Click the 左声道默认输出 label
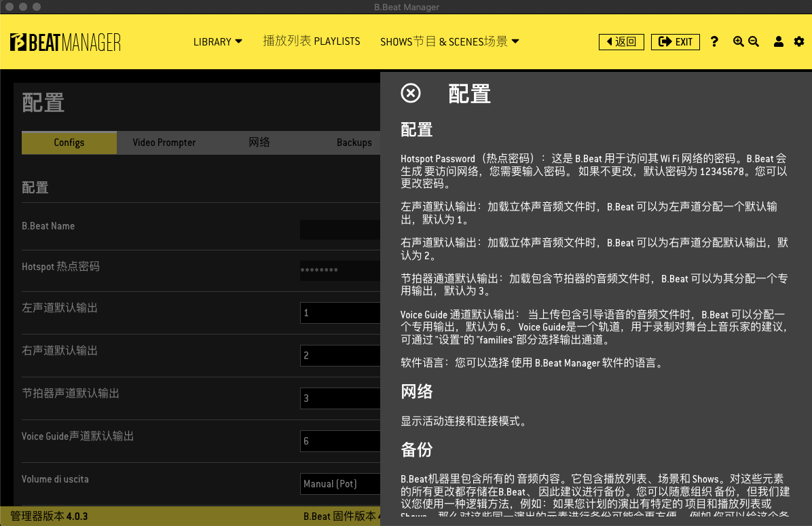This screenshot has height=526, width=812. (60, 308)
